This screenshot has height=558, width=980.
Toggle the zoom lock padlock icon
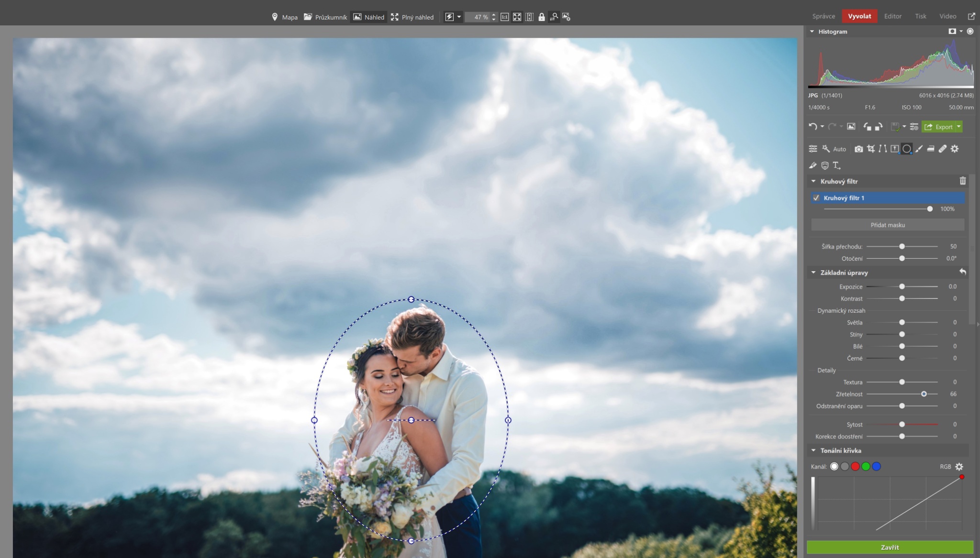(541, 17)
